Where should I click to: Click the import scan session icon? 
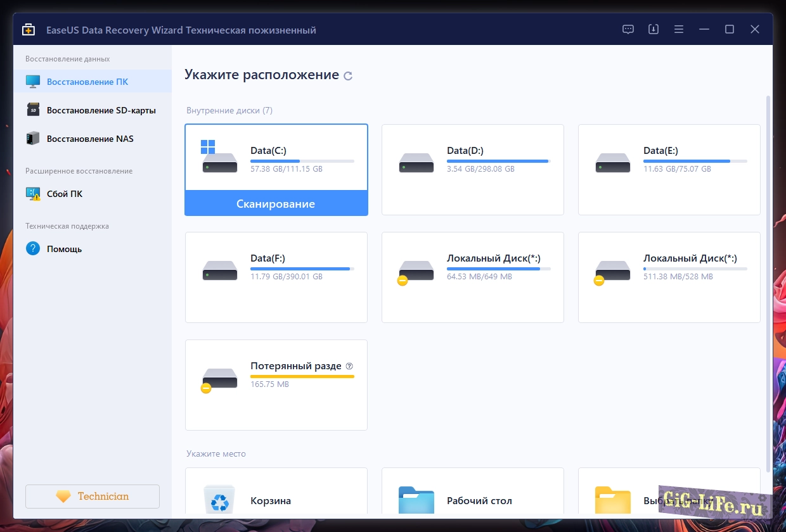(x=654, y=30)
